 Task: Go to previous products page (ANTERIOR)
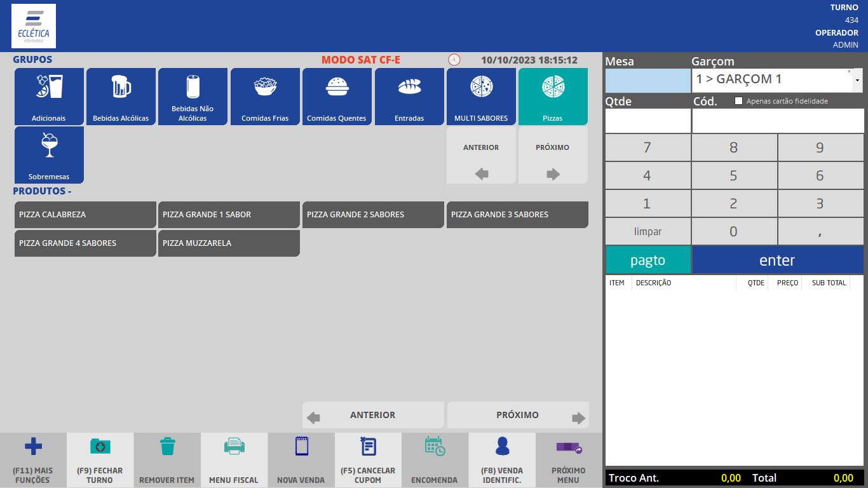[373, 415]
